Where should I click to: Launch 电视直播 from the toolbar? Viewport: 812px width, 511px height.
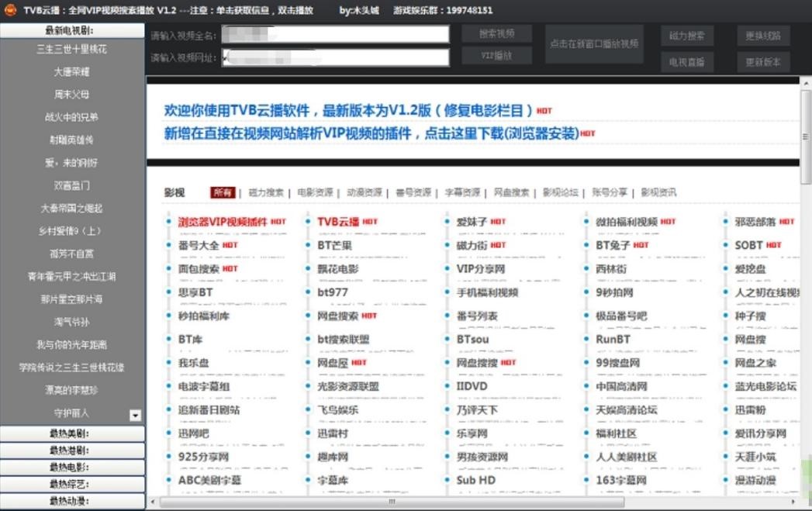point(686,62)
